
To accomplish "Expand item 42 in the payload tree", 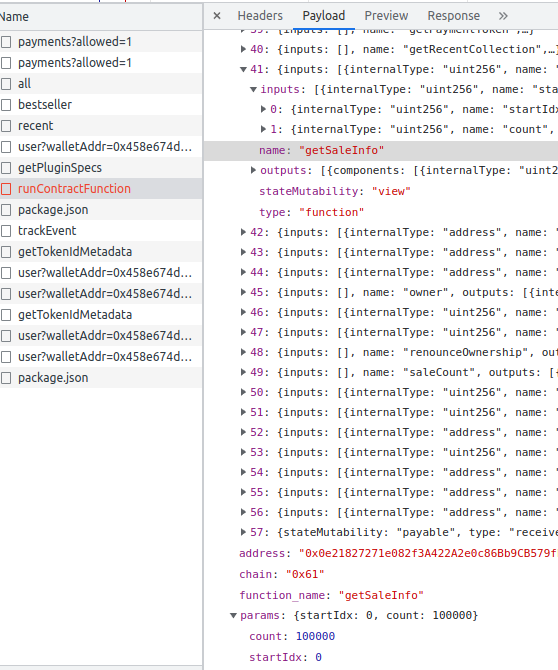I will [x=243, y=232].
